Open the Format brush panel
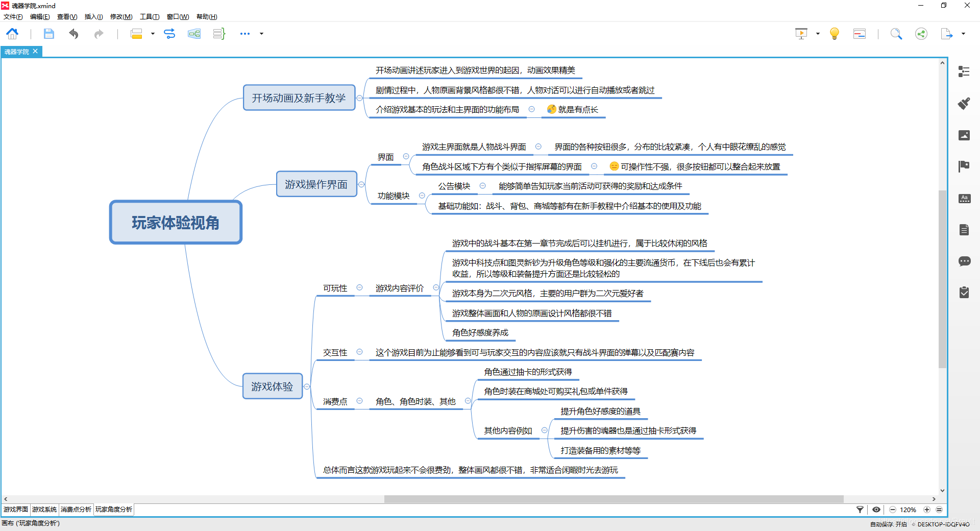 964,104
